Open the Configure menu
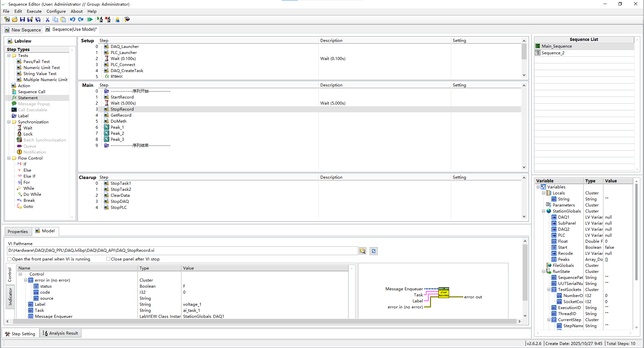 (56, 11)
